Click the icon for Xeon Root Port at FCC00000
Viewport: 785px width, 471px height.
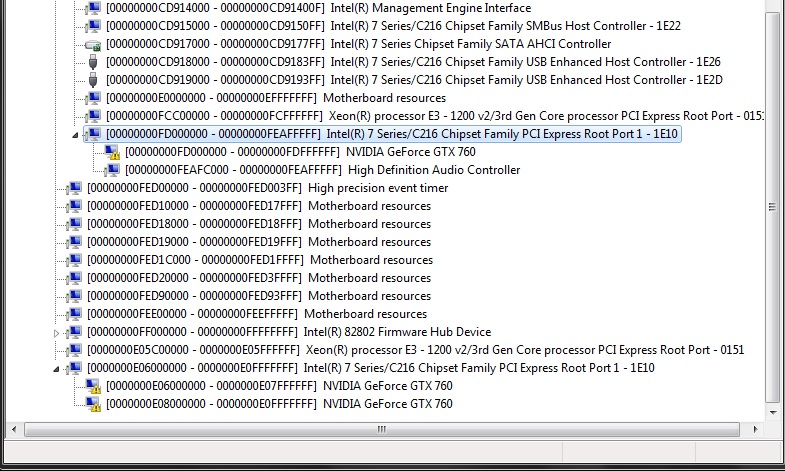(93, 116)
